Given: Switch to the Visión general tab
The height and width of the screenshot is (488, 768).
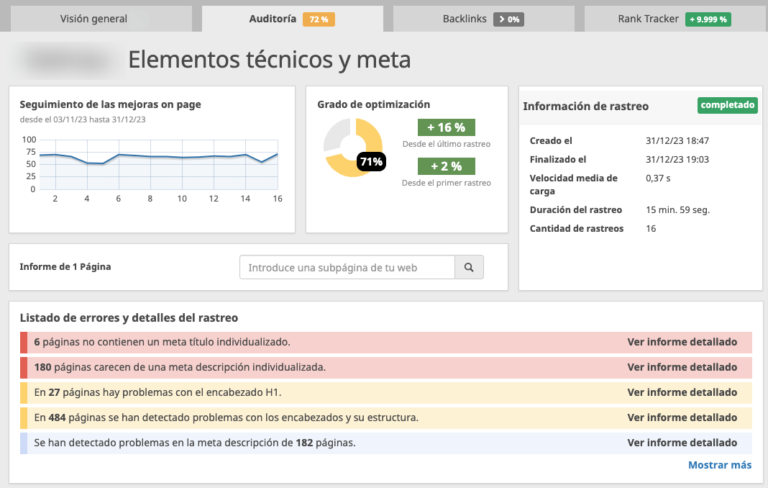Looking at the screenshot, I should 94,19.
